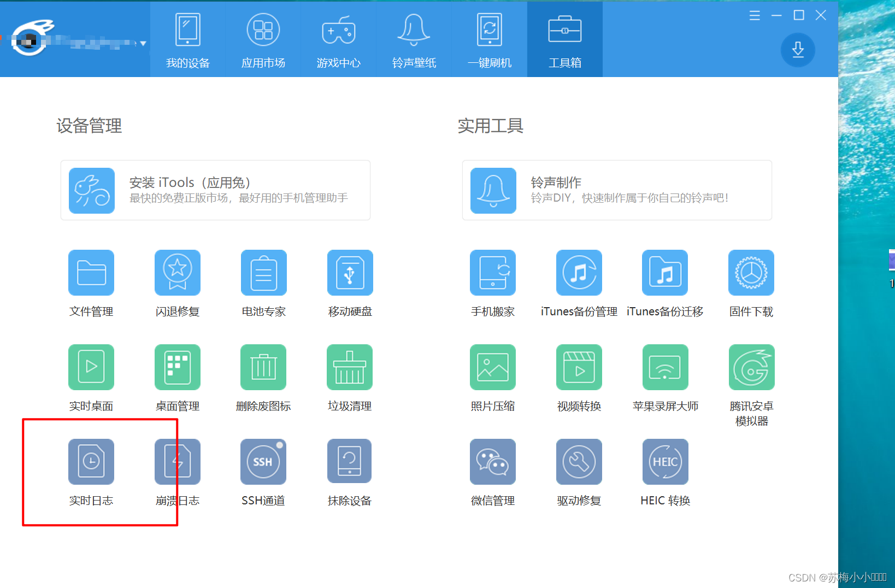
Task: Click the 安装 iTools（应用兔）banner
Action: tap(215, 190)
